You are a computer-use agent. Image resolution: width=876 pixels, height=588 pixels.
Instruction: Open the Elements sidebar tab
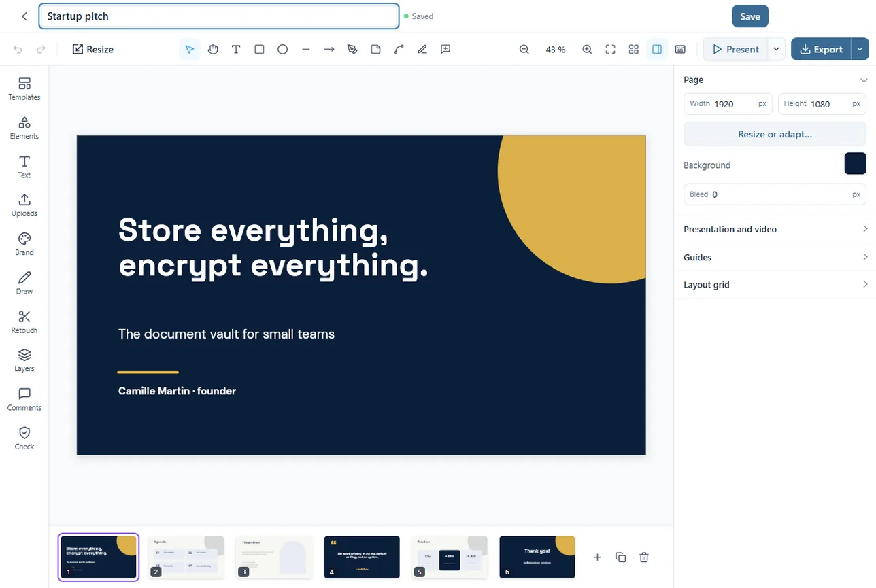click(x=24, y=128)
